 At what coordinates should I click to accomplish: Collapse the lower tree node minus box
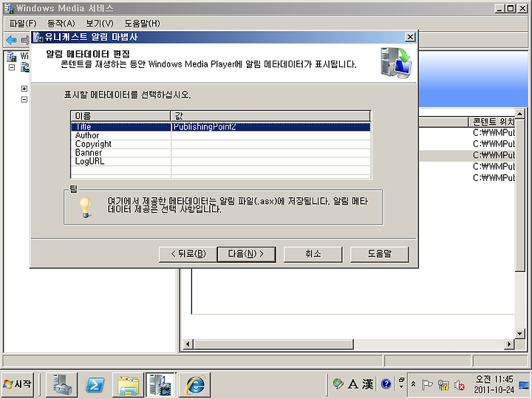[24, 100]
